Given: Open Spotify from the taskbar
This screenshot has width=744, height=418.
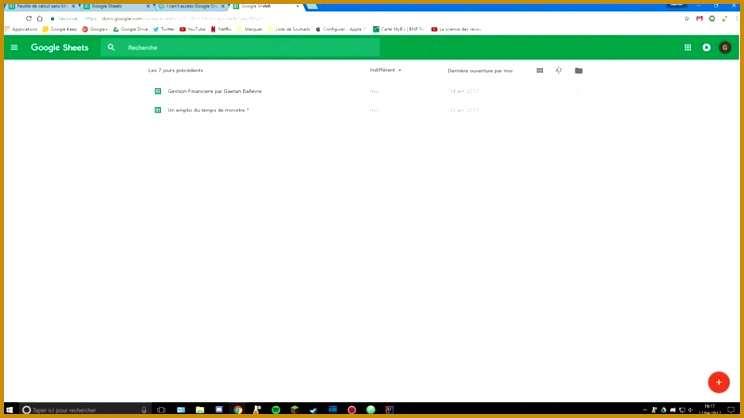Looking at the screenshot, I should click(276, 410).
